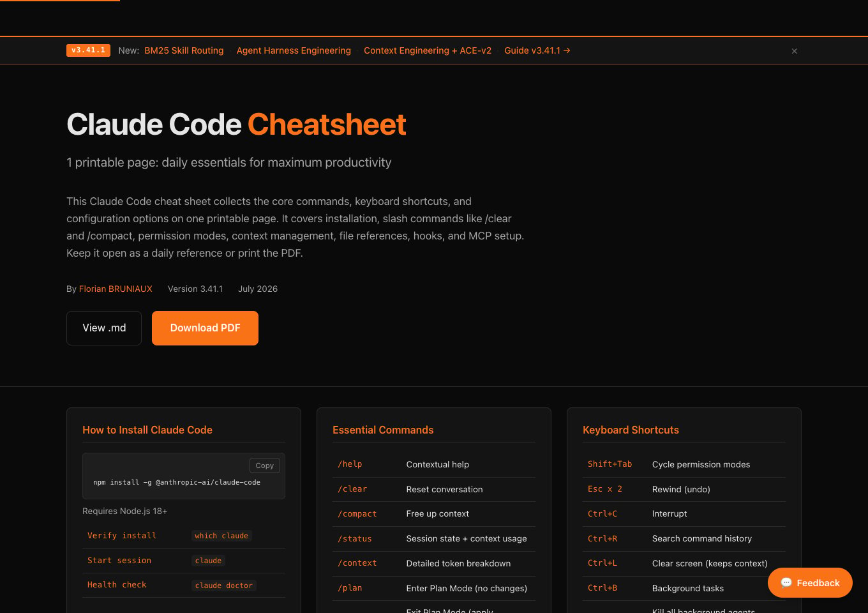Image resolution: width=868 pixels, height=613 pixels.
Task: Open the BM25 Skill Routing link
Action: 184,50
